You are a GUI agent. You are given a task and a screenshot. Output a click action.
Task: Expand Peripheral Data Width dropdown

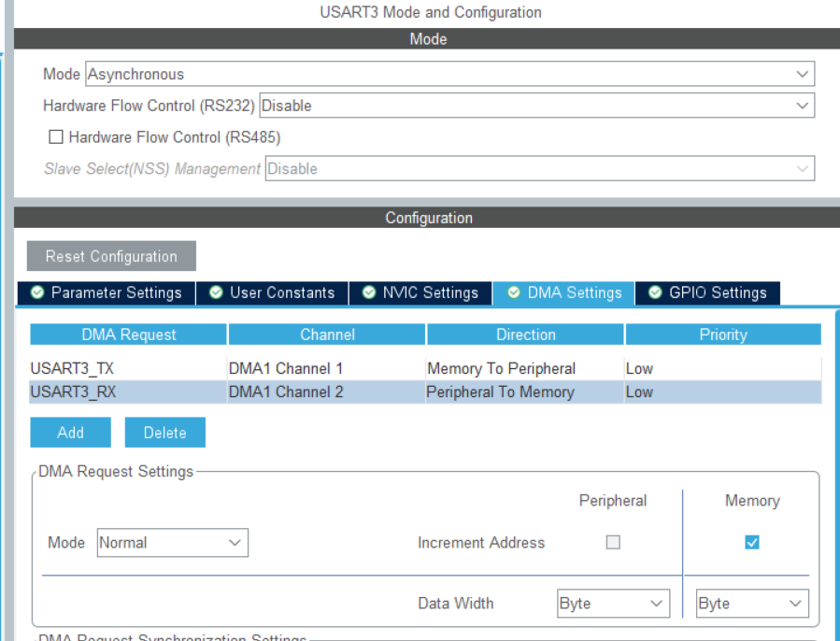tap(613, 604)
